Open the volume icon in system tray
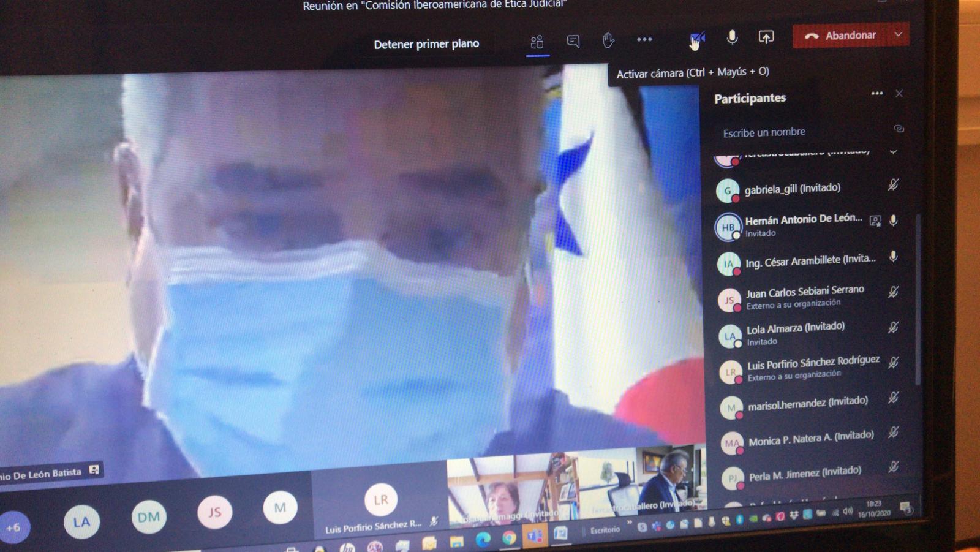 (x=848, y=510)
